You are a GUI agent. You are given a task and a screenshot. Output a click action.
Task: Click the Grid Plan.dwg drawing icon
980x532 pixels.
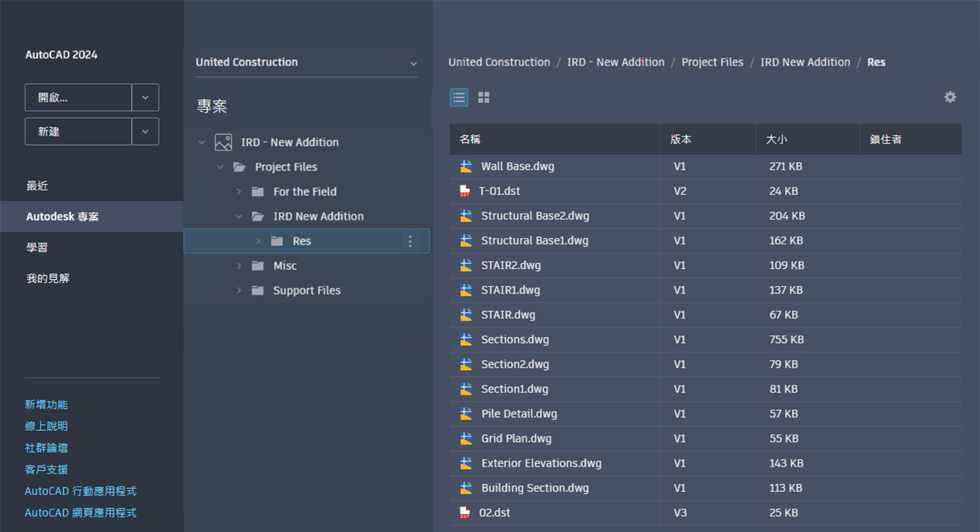coord(465,438)
